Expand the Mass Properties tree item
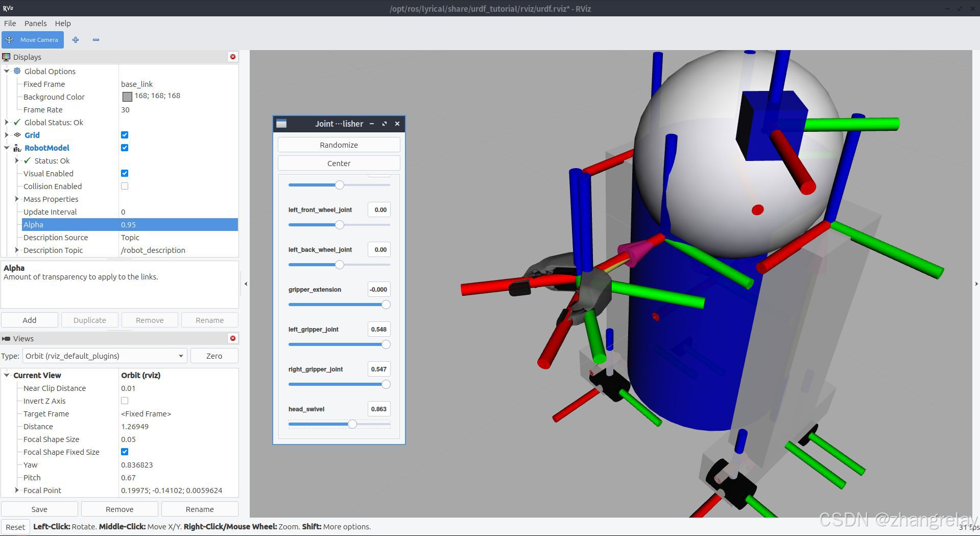The image size is (980, 536). coord(17,199)
